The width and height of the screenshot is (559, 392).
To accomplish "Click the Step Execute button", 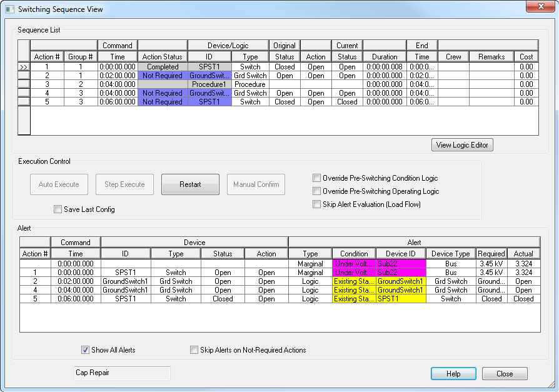I will [124, 184].
